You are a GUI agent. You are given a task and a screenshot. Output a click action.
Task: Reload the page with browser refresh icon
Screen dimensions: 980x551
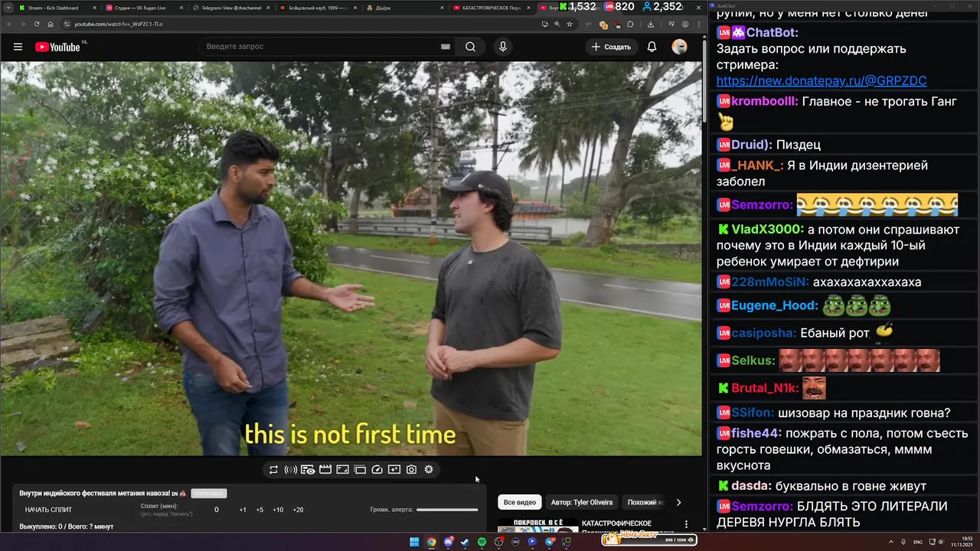click(37, 24)
